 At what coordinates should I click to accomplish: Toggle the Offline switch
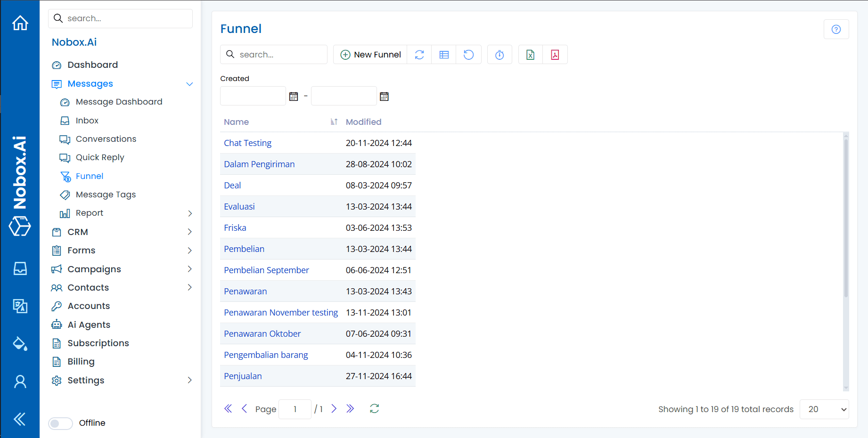60,423
